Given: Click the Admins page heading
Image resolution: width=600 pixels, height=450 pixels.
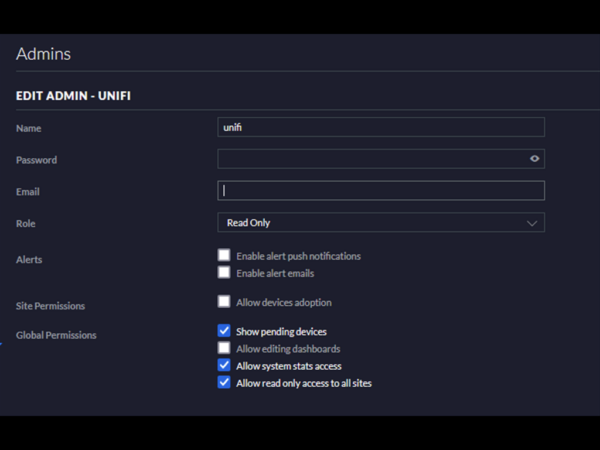Looking at the screenshot, I should point(43,54).
